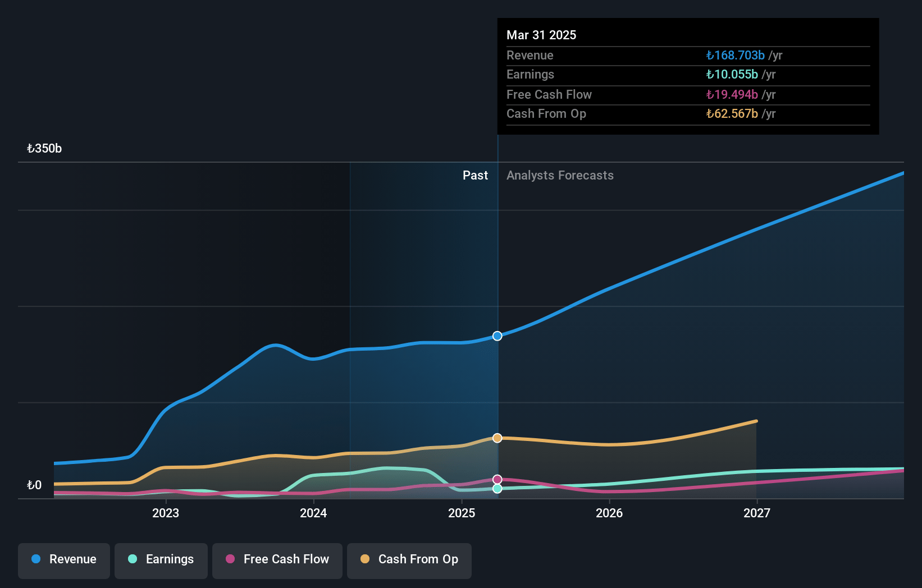Select the 2024 x-axis label
Screen dimensions: 922x588
pyautogui.click(x=313, y=513)
